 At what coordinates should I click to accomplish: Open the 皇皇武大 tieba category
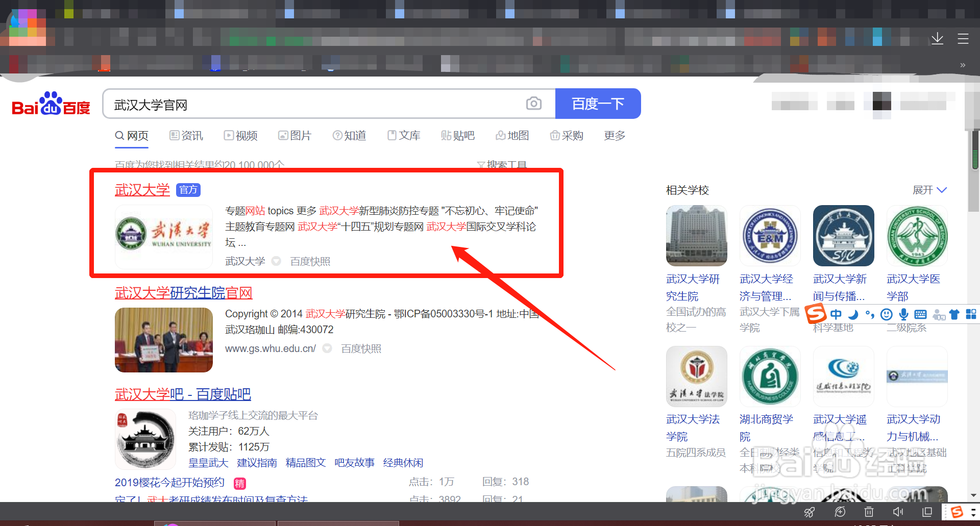(x=208, y=463)
